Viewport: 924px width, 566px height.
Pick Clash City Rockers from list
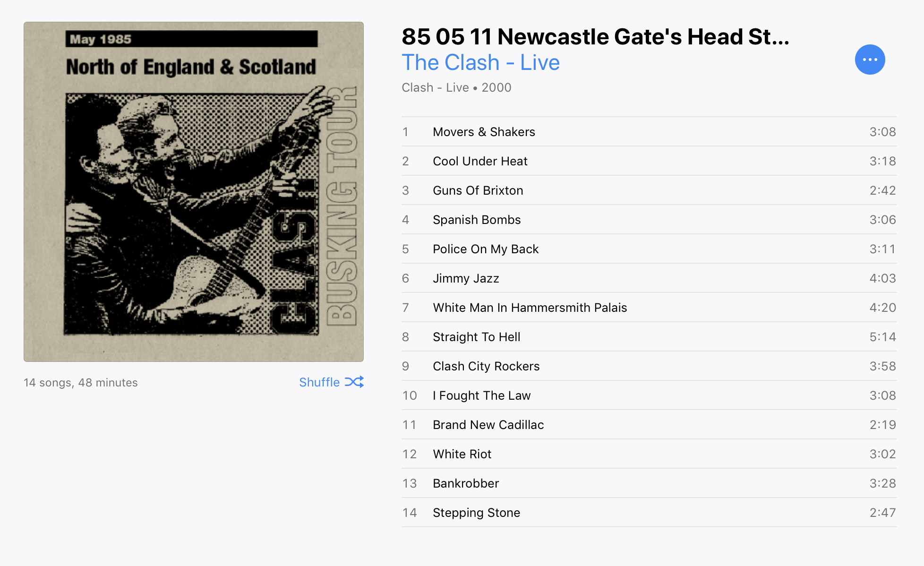click(649, 366)
